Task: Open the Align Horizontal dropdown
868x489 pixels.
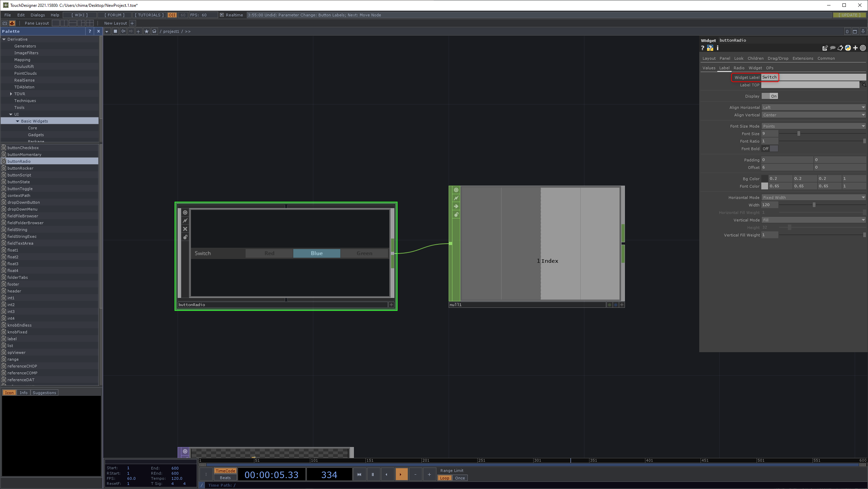Action: (813, 107)
